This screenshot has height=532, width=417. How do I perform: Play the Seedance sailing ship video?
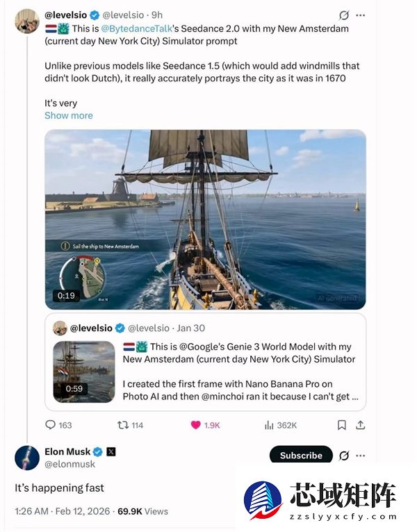point(205,219)
